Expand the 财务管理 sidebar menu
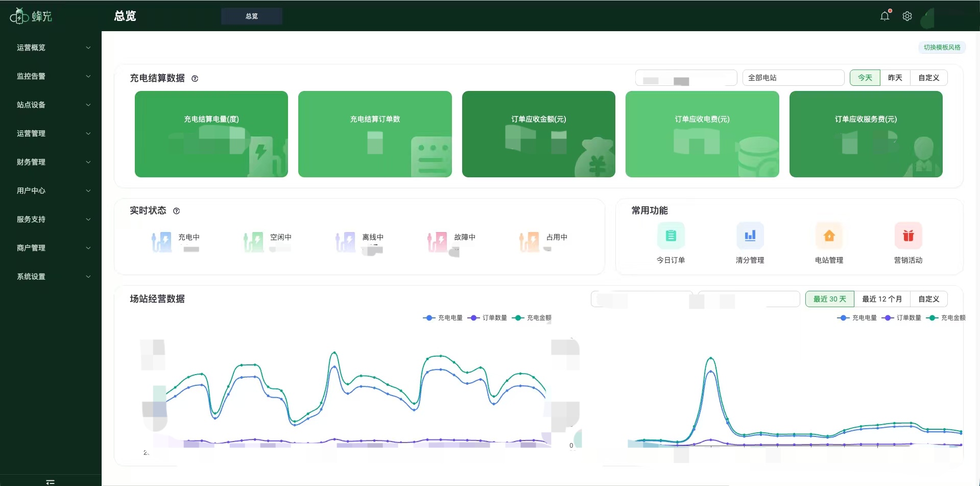The width and height of the screenshot is (980, 486). click(51, 162)
